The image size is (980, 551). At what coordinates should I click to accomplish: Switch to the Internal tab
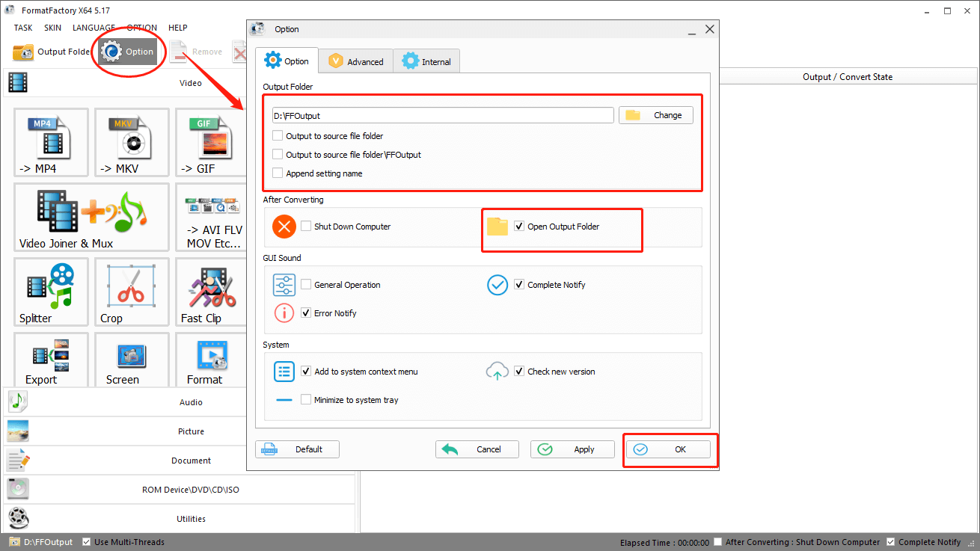426,61
